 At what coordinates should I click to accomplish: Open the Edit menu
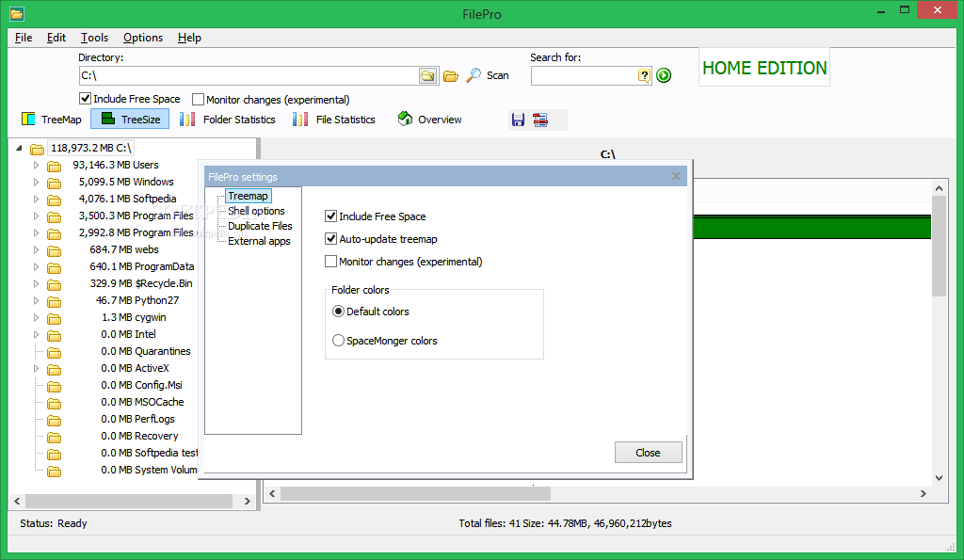coord(56,38)
